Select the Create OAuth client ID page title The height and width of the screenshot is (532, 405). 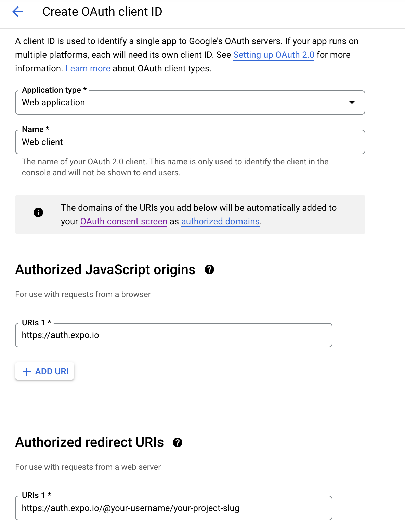pos(102,11)
